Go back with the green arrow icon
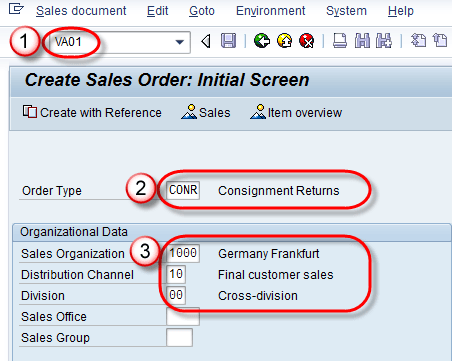The image size is (452, 361). point(262,41)
